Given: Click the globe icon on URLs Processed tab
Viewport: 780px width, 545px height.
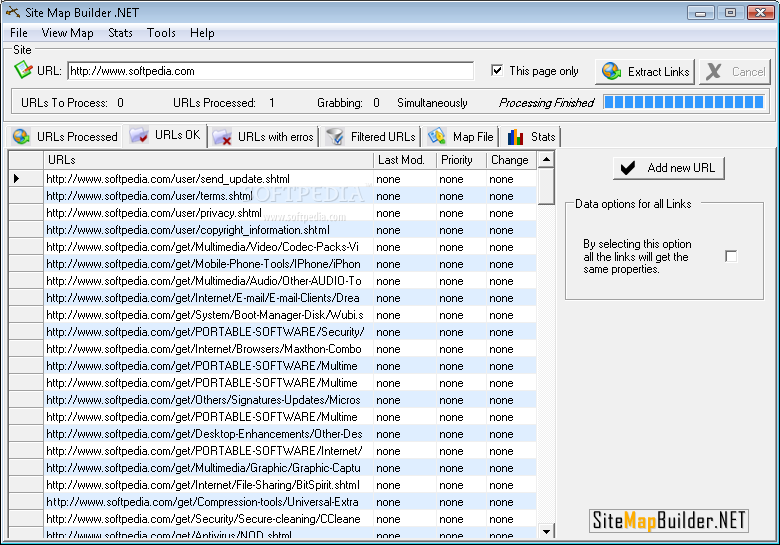Looking at the screenshot, I should [21, 136].
